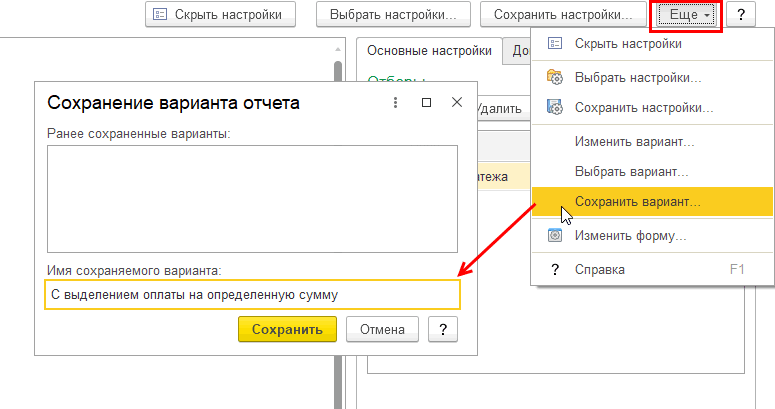Close the 'Сохранение варианта отчета' dialog

(x=456, y=102)
